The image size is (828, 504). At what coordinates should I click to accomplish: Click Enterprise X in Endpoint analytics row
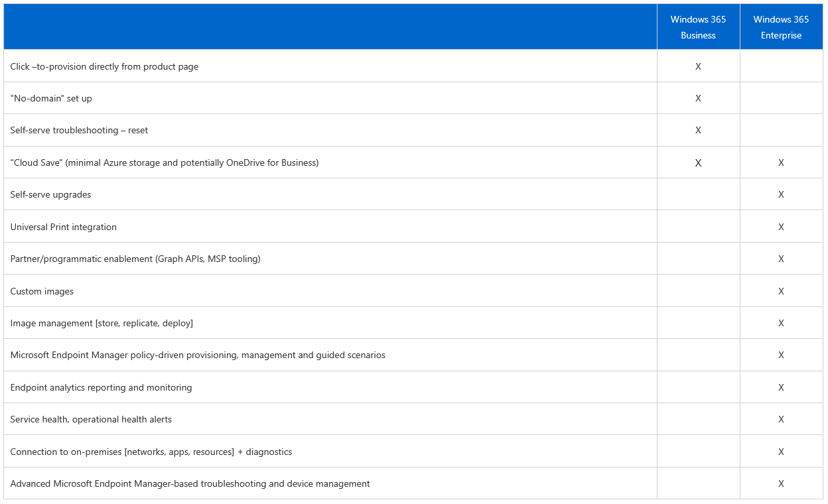click(781, 387)
